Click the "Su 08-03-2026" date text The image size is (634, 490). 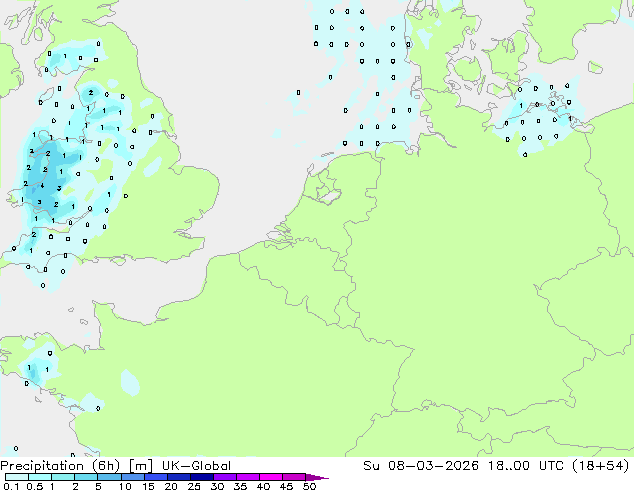(421, 466)
